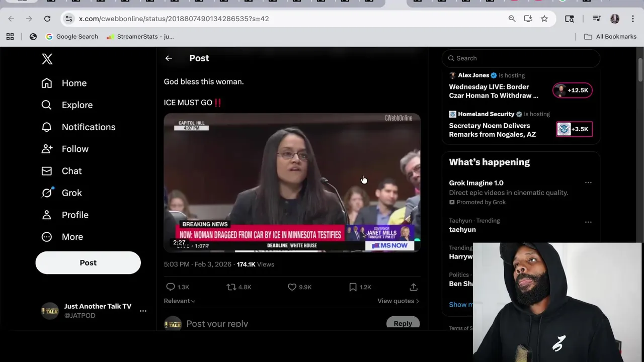Open the media control icon in Chrome toolbar
Image resolution: width=644 pixels, height=362 pixels.
coord(597,19)
